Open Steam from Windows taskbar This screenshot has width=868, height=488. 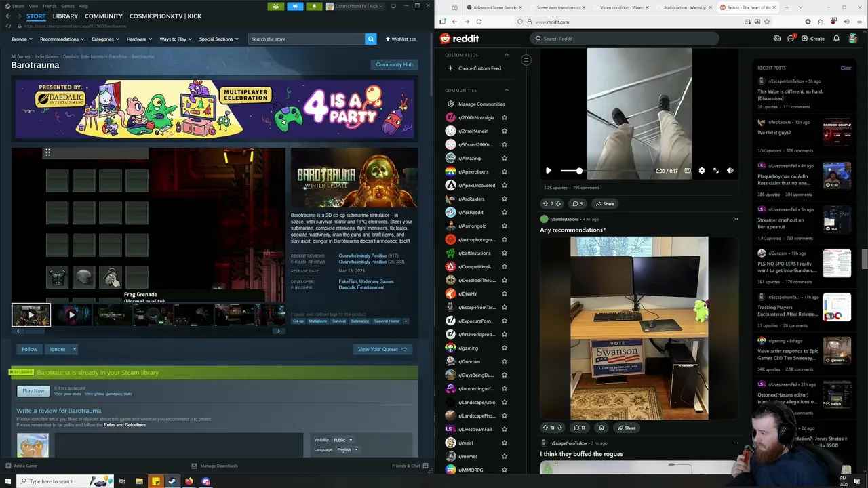pyautogui.click(x=172, y=481)
